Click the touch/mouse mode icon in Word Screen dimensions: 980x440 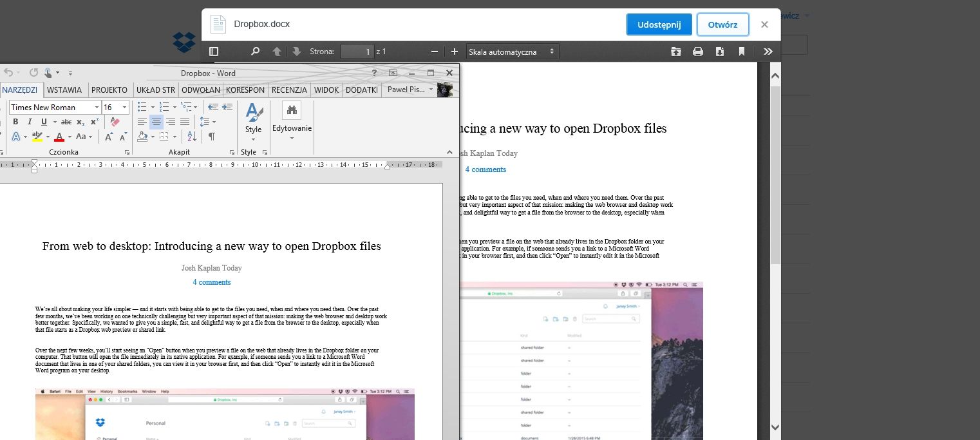tap(50, 73)
